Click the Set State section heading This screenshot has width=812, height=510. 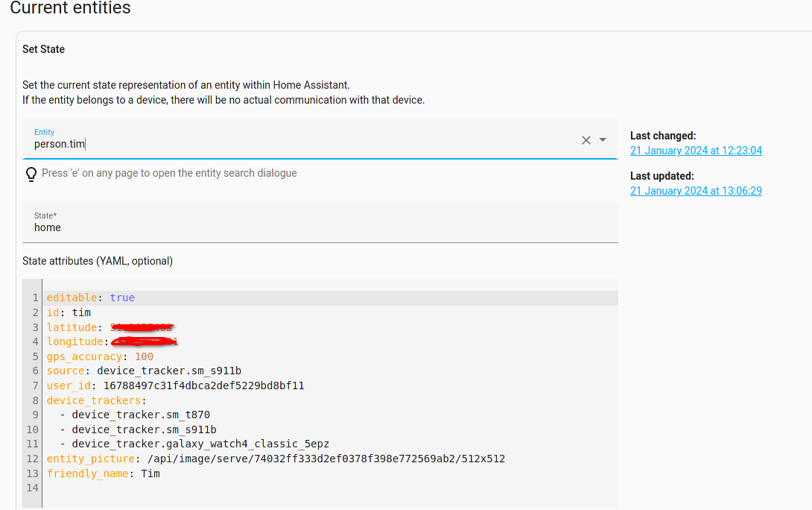(43, 49)
